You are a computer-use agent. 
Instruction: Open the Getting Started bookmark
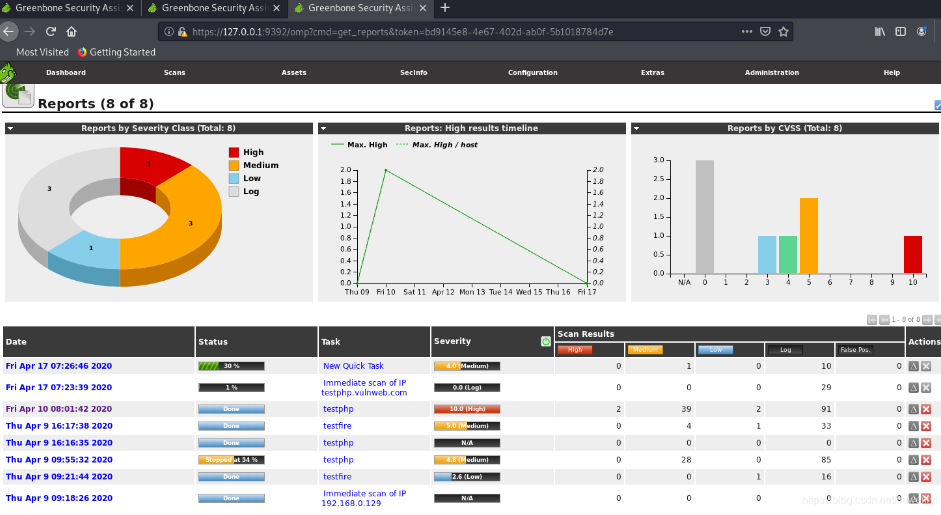point(116,52)
